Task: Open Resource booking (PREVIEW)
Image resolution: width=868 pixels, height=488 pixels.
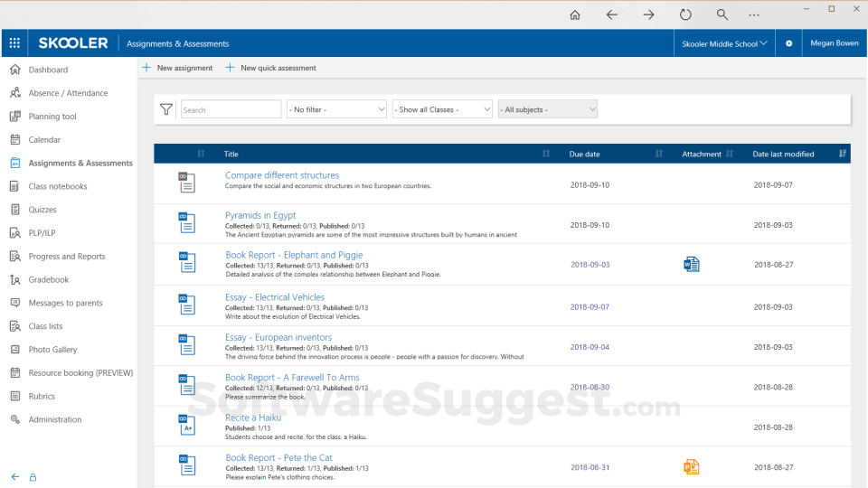Action: (x=80, y=372)
